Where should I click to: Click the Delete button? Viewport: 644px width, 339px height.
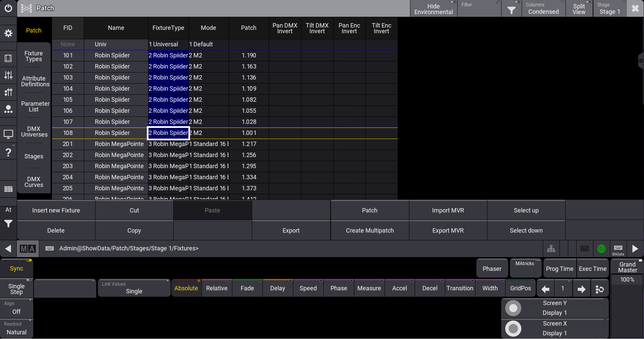[x=56, y=231]
